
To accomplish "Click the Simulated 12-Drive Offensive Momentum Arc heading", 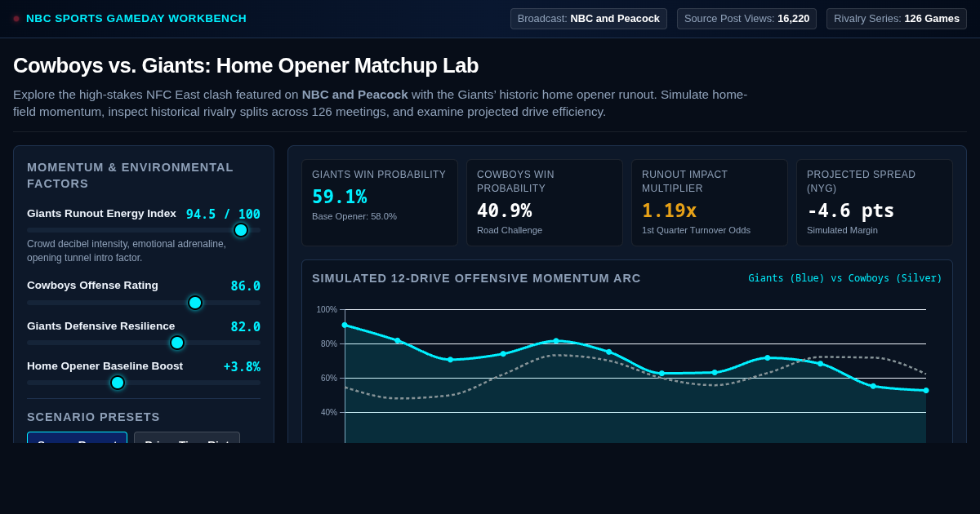I will point(476,278).
